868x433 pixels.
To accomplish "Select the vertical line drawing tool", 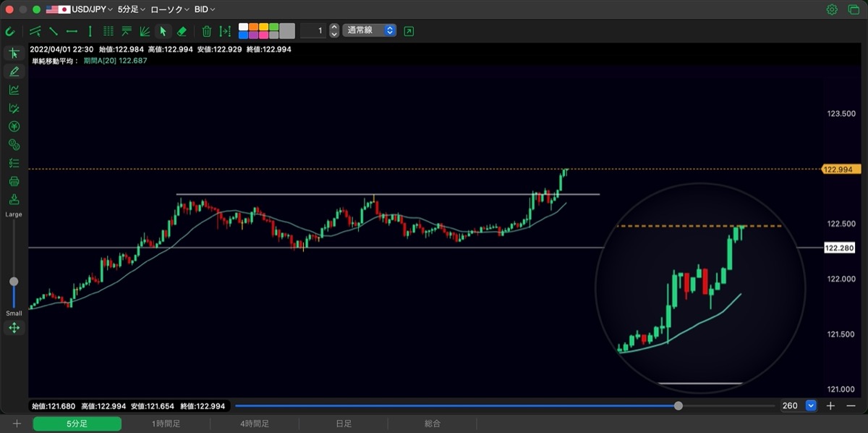I will coord(90,31).
